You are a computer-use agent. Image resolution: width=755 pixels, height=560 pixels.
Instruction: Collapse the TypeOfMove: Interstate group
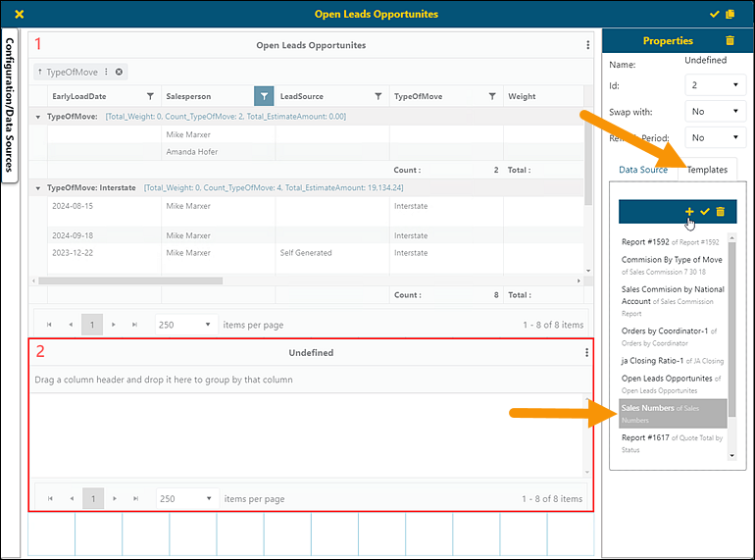[x=38, y=187]
